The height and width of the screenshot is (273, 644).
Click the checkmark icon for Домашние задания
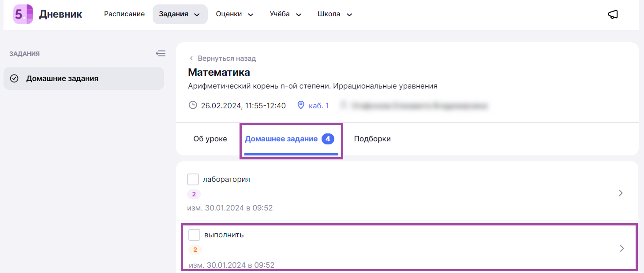click(x=14, y=79)
